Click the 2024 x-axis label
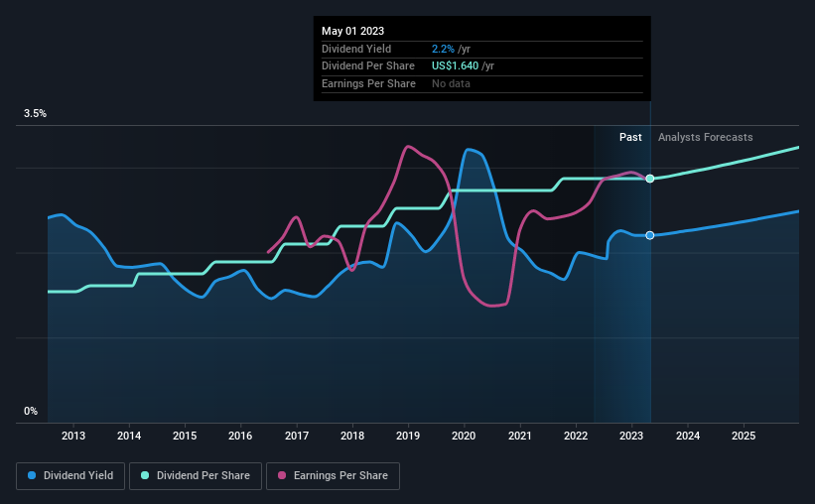 click(688, 436)
